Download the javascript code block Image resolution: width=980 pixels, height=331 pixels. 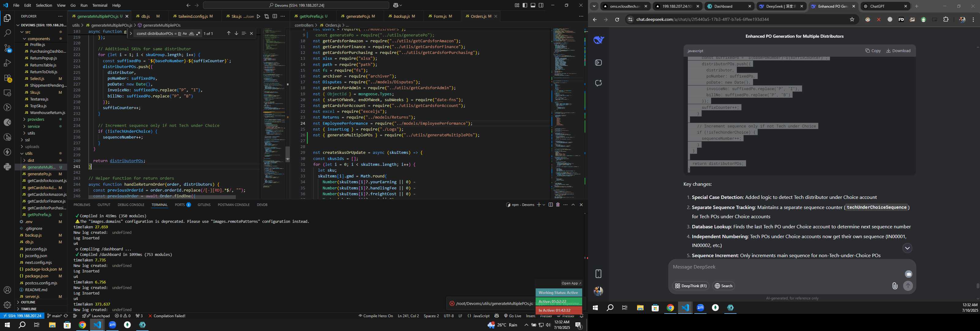point(898,51)
